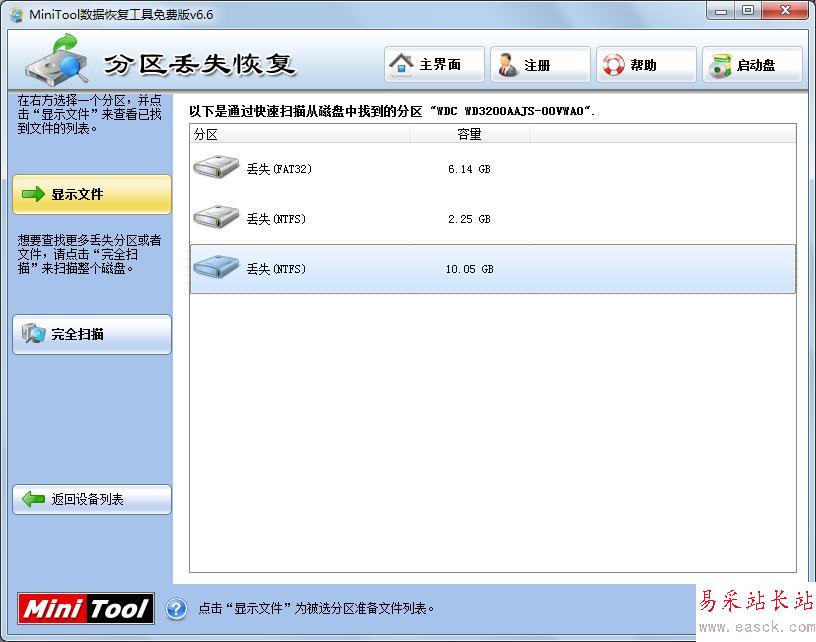Click the disk recovery logo in header
Screen dimensions: 816x642
pos(57,59)
